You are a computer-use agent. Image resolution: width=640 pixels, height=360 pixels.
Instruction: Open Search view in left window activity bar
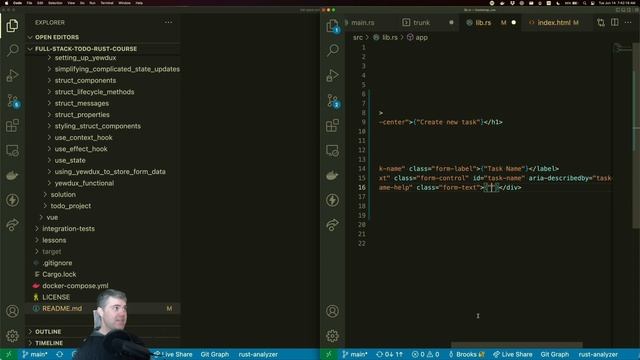[12, 51]
